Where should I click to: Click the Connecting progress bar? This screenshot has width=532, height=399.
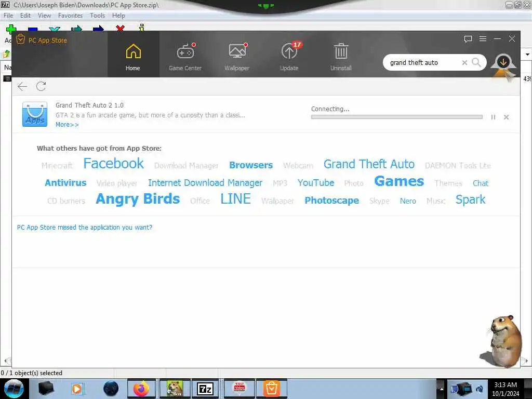[x=396, y=117]
